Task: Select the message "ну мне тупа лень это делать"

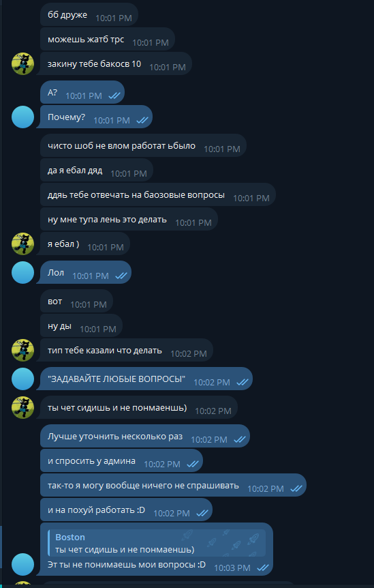Action: 129,220
